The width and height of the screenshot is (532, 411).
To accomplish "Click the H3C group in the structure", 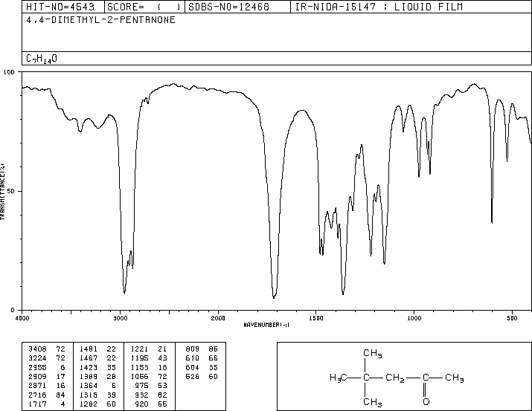I will [339, 378].
